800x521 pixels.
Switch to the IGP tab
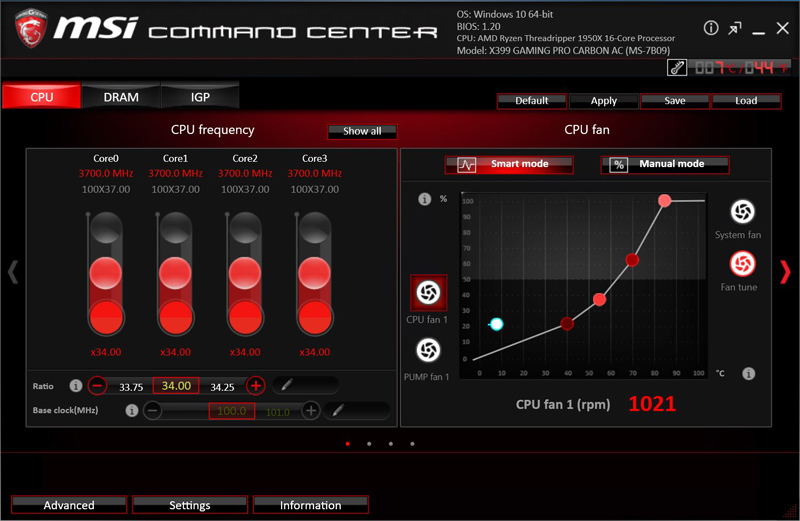(200, 96)
